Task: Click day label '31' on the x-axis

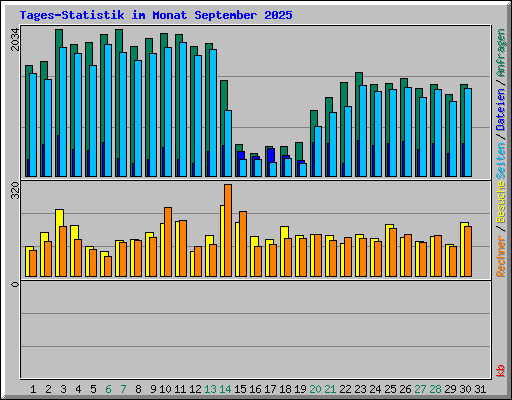Action: pyautogui.click(x=480, y=389)
